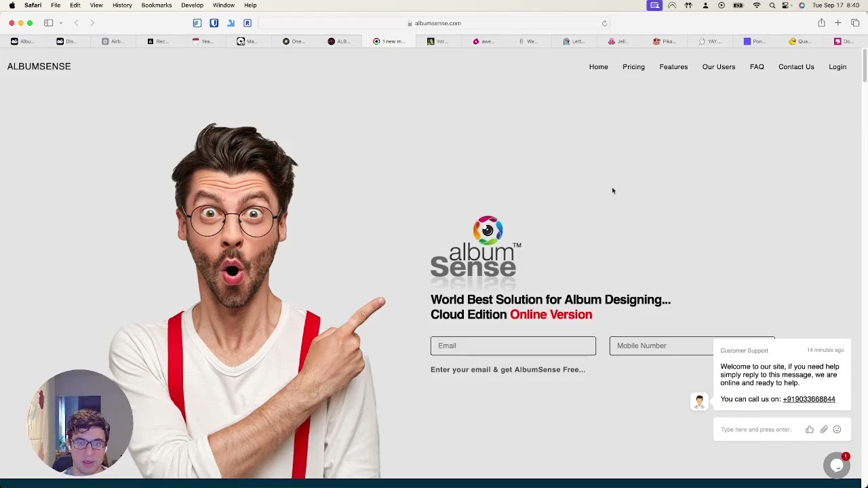Open the Share icon in Safari toolbar
The image size is (868, 488).
(821, 23)
